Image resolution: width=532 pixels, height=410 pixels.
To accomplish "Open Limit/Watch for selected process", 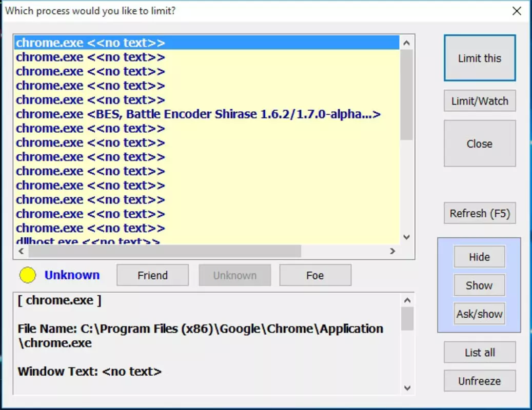I will pyautogui.click(x=479, y=101).
